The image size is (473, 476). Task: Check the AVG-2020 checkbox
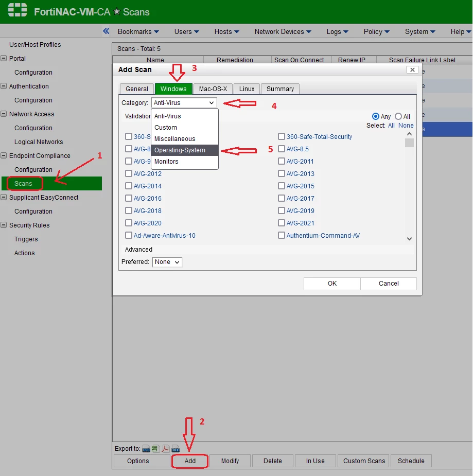129,223
